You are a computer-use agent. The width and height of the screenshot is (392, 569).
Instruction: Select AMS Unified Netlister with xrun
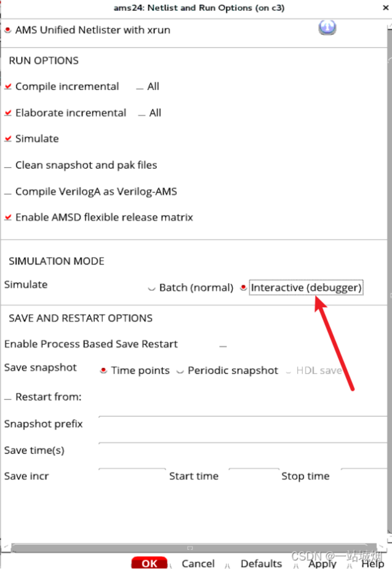click(8, 30)
